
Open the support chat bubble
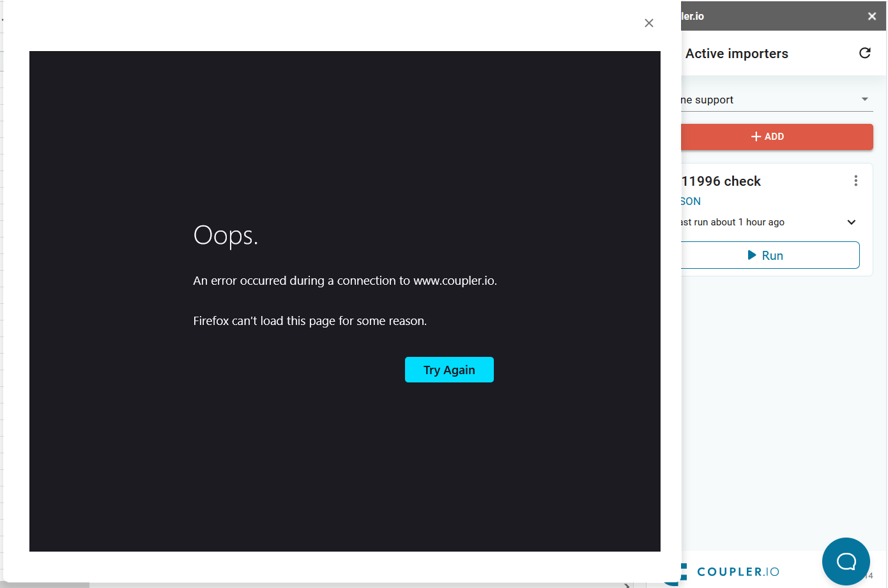pyautogui.click(x=845, y=561)
